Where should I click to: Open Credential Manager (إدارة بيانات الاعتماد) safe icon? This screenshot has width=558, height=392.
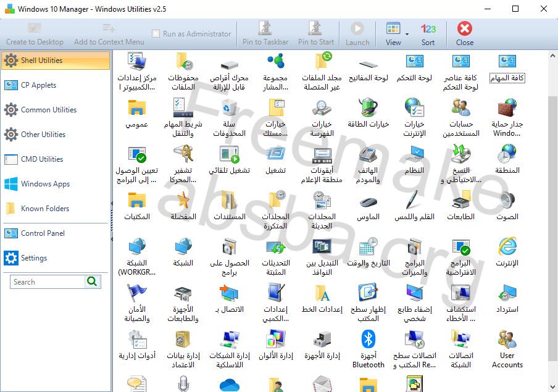[183, 339]
